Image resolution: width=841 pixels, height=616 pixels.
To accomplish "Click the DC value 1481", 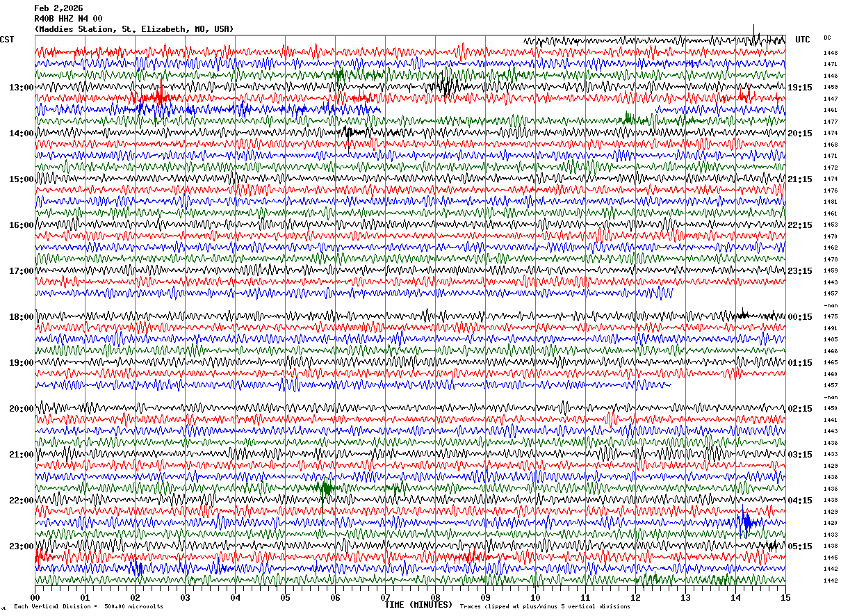I will [830, 202].
